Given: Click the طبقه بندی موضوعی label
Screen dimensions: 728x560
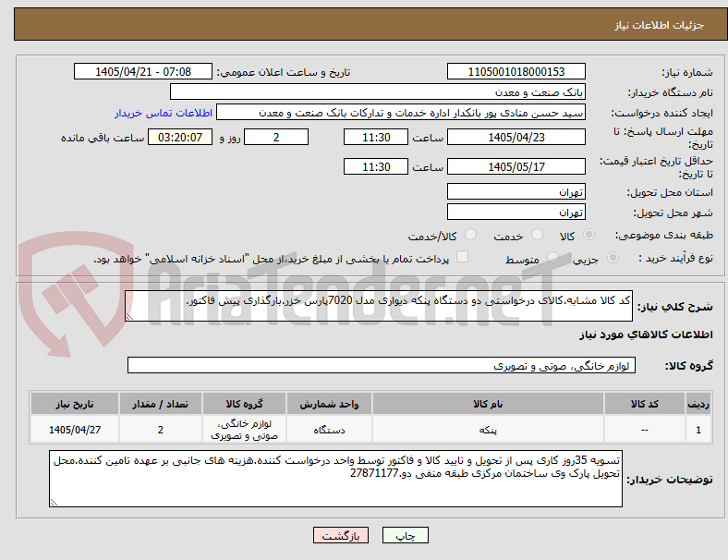Looking at the screenshot, I should tap(664, 235).
